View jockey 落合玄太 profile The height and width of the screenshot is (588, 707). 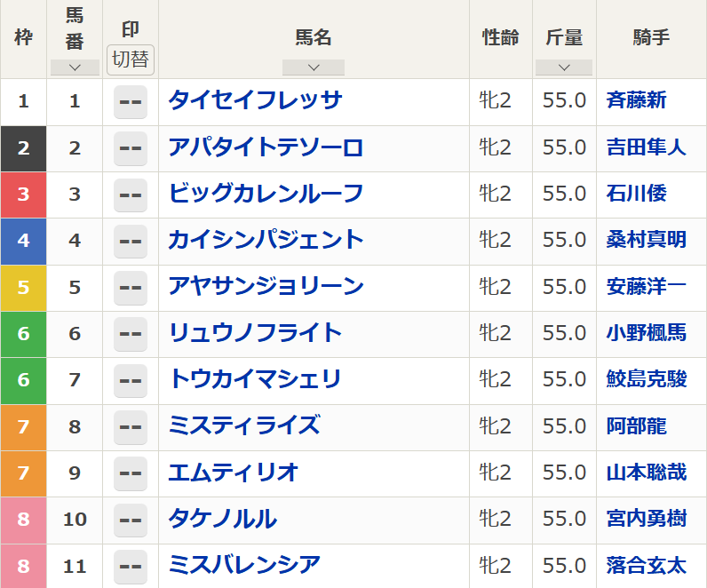(x=646, y=565)
